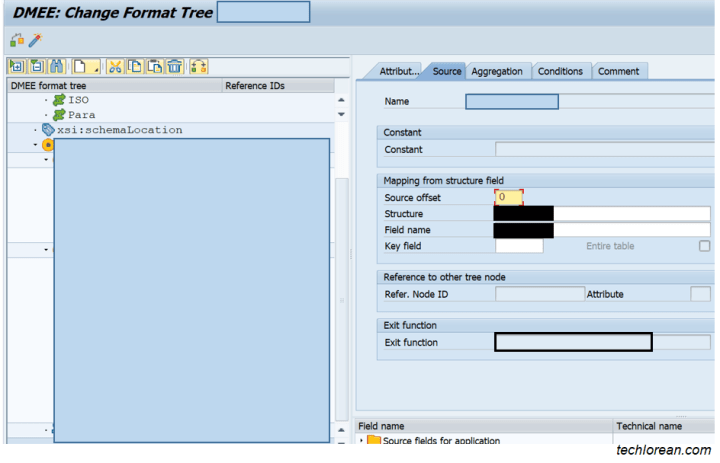720x463 pixels.
Task: Open the Comment tab
Action: [618, 71]
